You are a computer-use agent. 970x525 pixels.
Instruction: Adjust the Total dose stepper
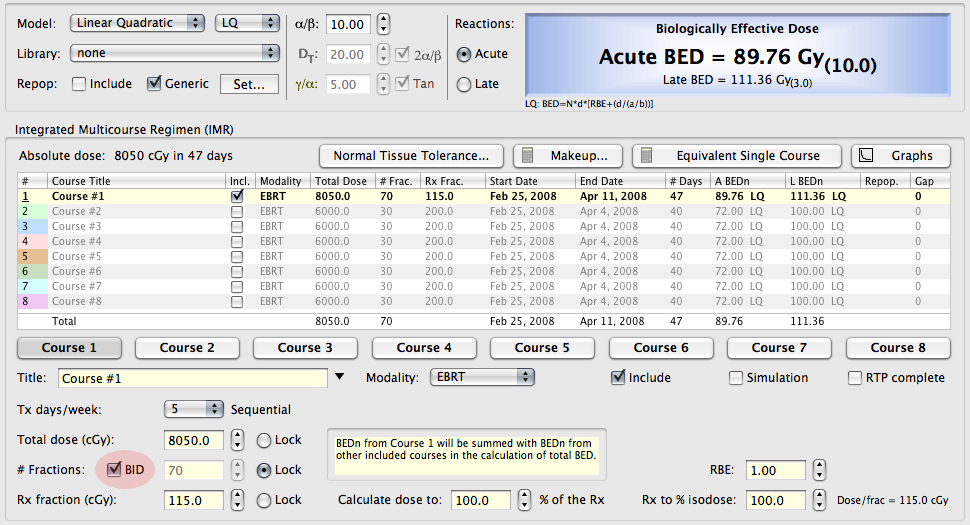237,441
